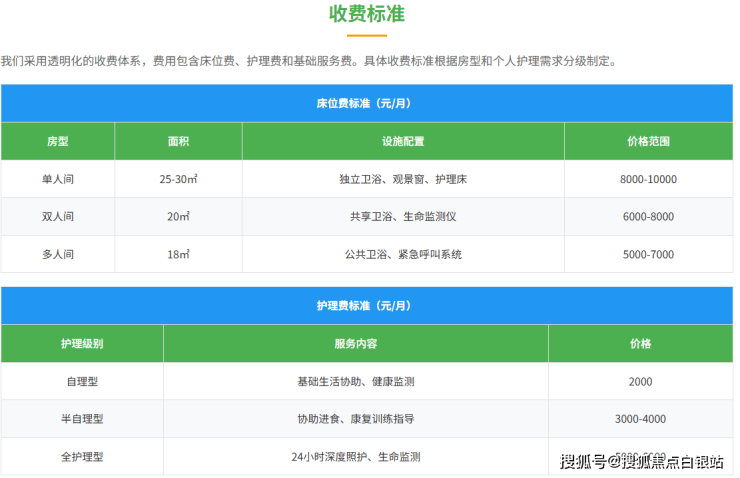Click the 价格范围 column header
This screenshot has height=478, width=740.
click(648, 141)
